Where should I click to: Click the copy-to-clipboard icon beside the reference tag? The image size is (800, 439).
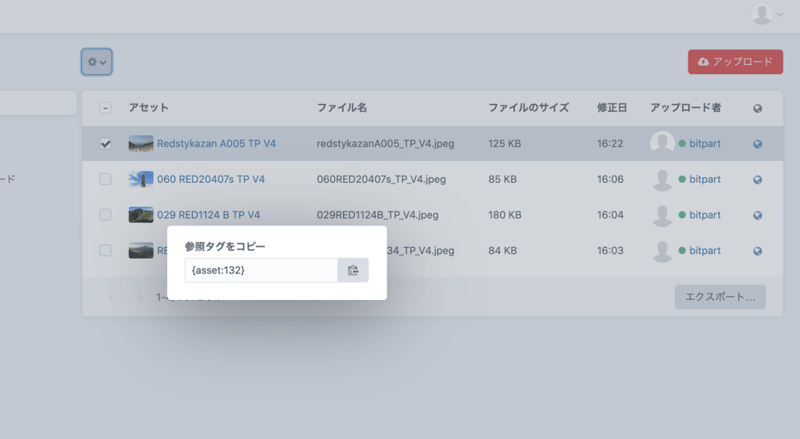click(x=353, y=270)
